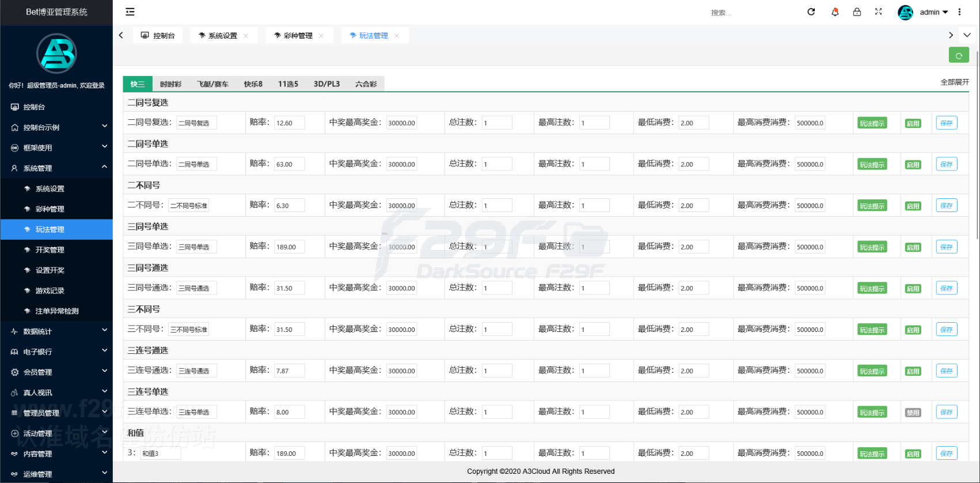Screen dimensions: 980x483
Task: Click the refresh icon in the top bar
Action: [x=811, y=12]
